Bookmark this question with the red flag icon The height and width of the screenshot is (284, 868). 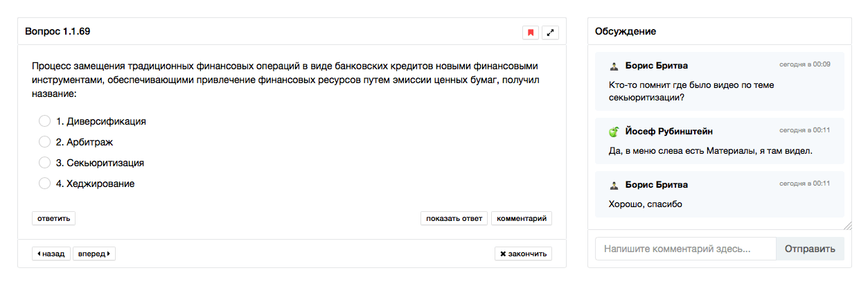(531, 33)
